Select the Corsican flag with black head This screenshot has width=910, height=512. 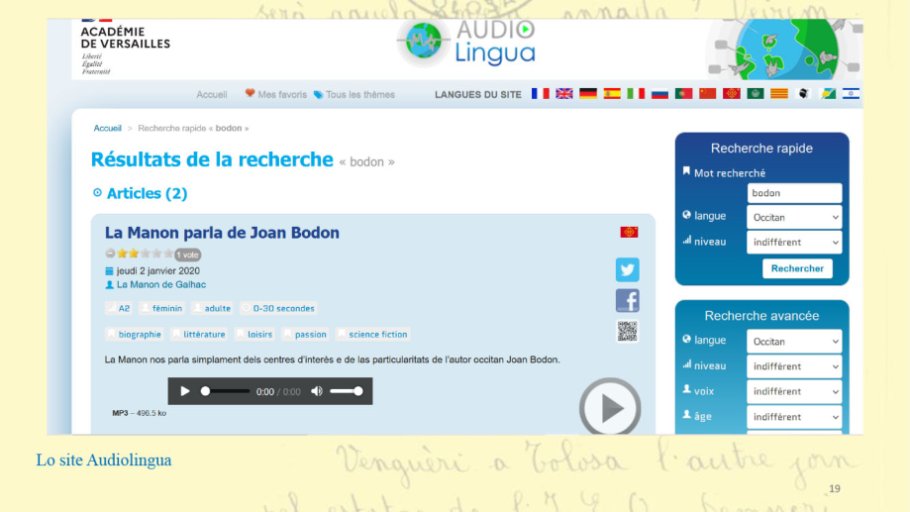pyautogui.click(x=803, y=93)
